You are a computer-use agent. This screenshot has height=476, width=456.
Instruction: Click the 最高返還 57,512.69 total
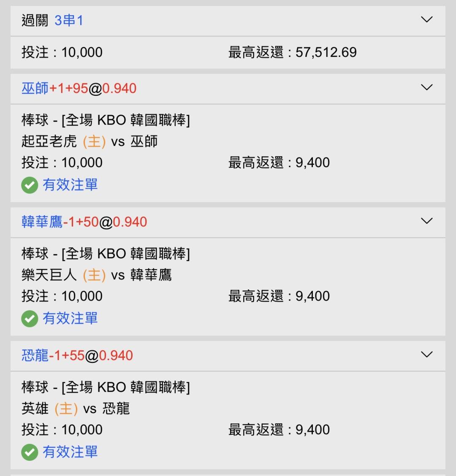[x=293, y=52]
